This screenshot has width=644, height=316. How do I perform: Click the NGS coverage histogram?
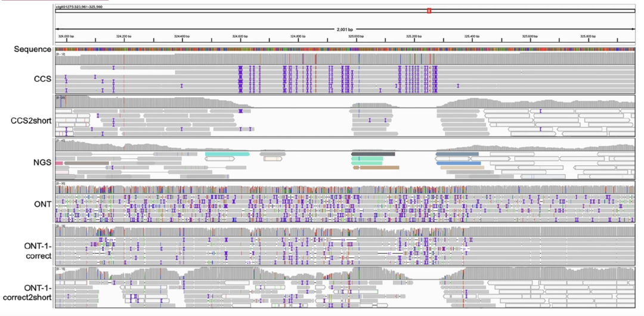click(345, 144)
